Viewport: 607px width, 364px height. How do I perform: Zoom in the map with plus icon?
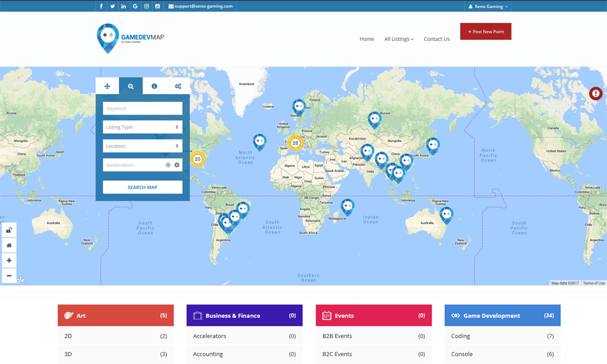(x=8, y=260)
